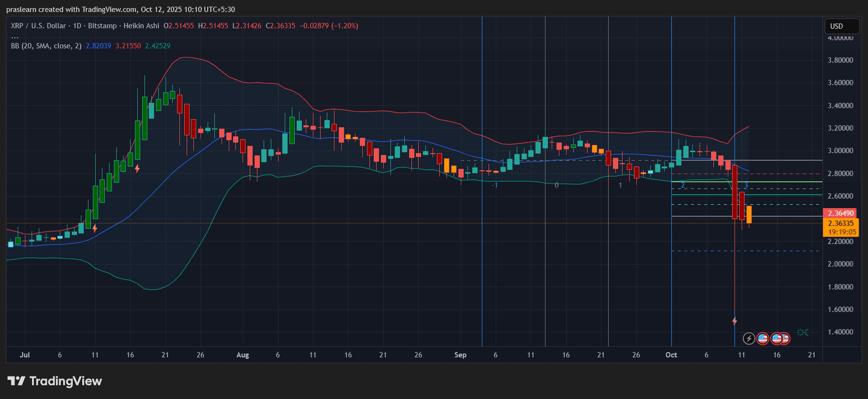Click the orange 2.36335 current price label
This screenshot has height=399, width=868.
click(841, 223)
